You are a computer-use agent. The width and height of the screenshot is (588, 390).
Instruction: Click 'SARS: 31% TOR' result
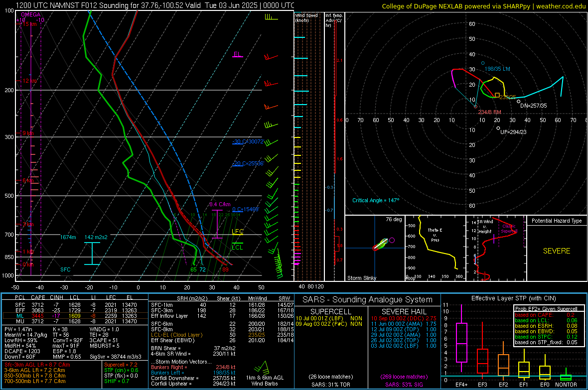[330, 385]
